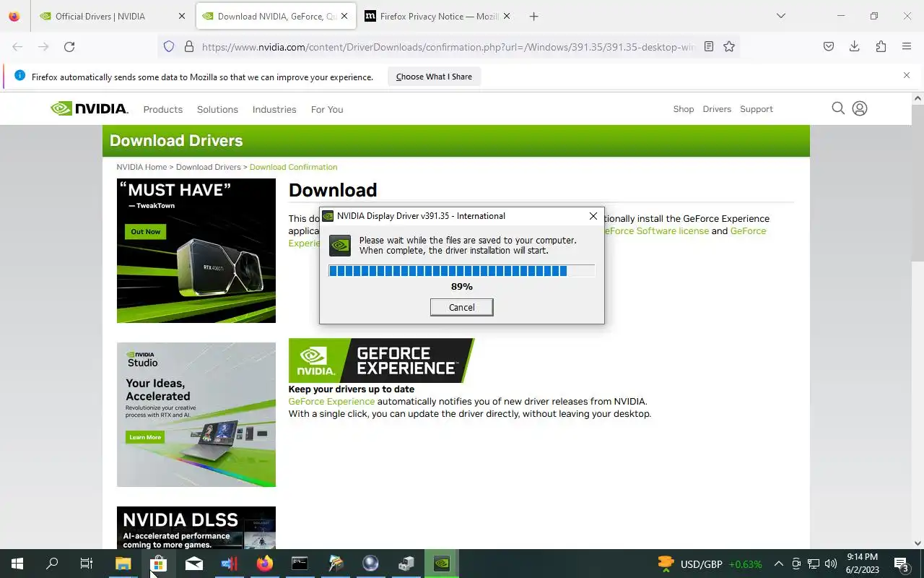Viewport: 924px width, 578px height.
Task: Expand the list all tabs dropdown
Action: 780,16
